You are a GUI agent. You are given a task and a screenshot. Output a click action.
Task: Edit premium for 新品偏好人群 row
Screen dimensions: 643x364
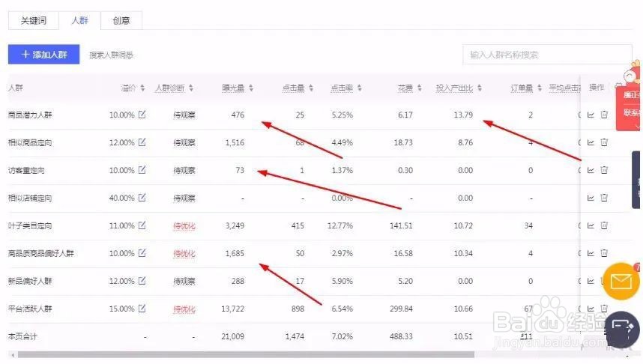tap(142, 281)
